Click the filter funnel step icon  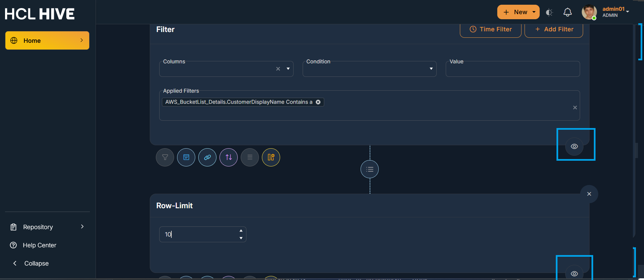pyautogui.click(x=165, y=157)
